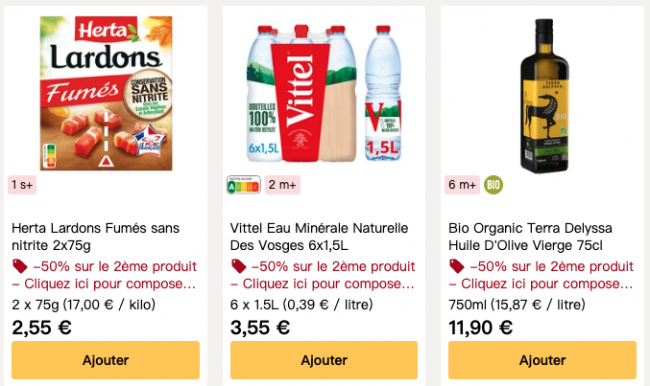Click the green BIO badge on olive oil
650x386 pixels.
coord(493,185)
